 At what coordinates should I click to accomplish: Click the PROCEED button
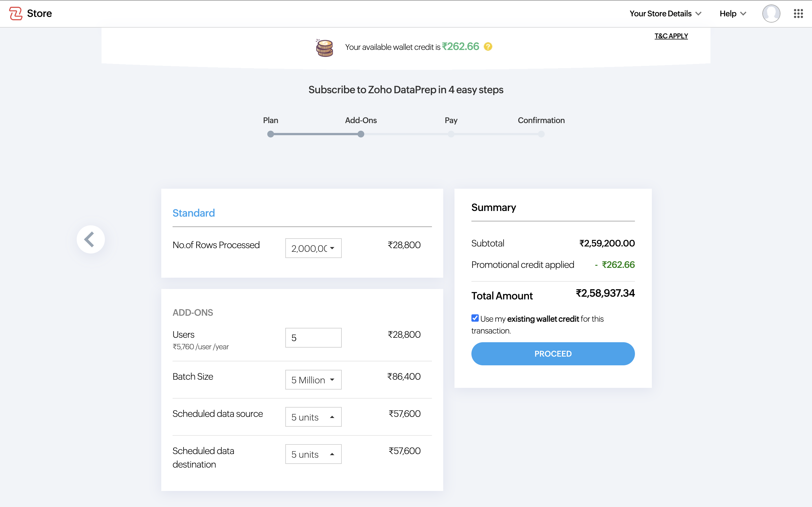553,354
